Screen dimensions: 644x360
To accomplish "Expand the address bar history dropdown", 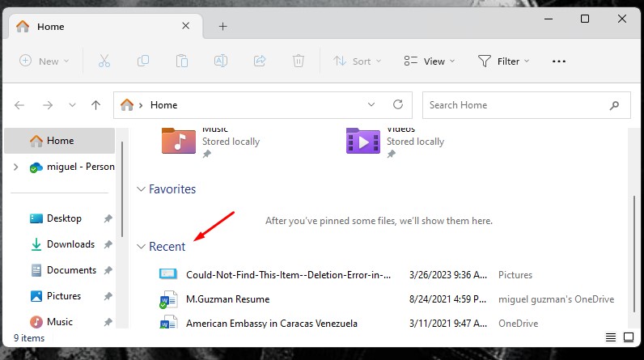I will pos(371,104).
